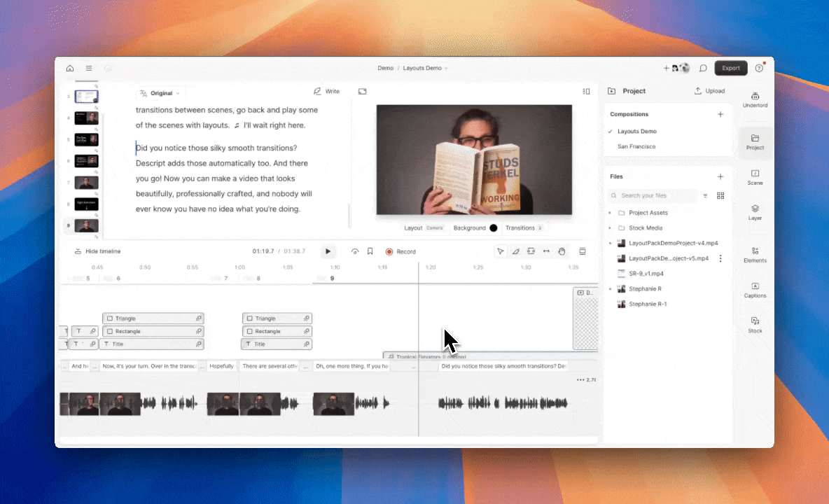Screen dimensions: 829x504
Task: Expand the Stephanie R file
Action: pyautogui.click(x=610, y=289)
